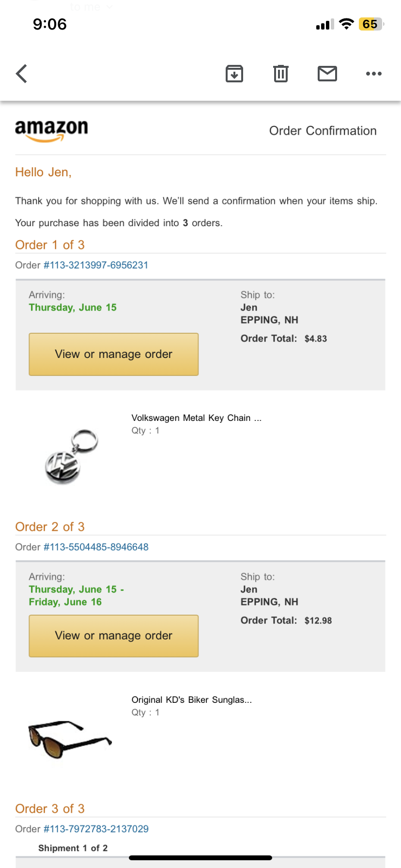Open order #113-3213997-6956231 link
Image resolution: width=401 pixels, height=868 pixels.
click(x=96, y=265)
